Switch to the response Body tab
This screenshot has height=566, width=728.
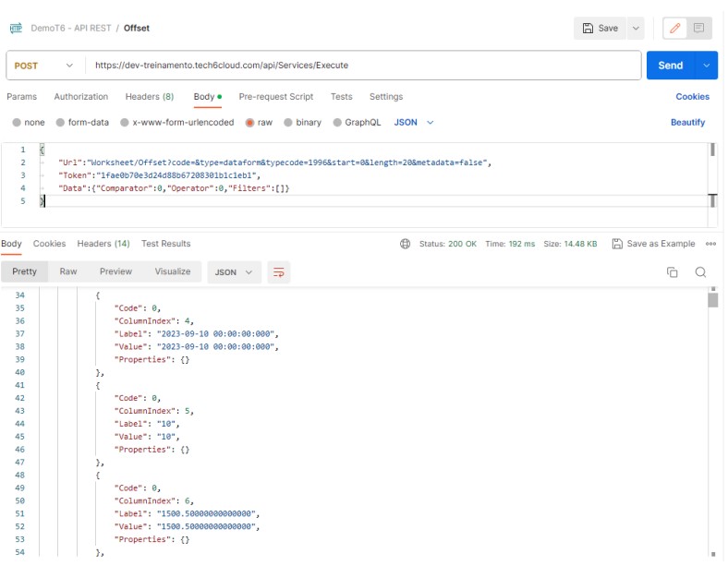pyautogui.click(x=11, y=244)
